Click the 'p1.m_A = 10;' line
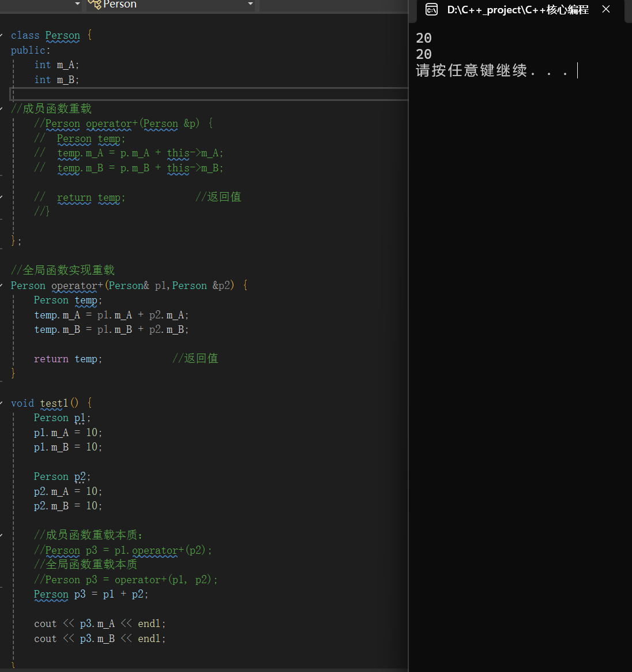Image resolution: width=632 pixels, height=672 pixels. tap(68, 433)
